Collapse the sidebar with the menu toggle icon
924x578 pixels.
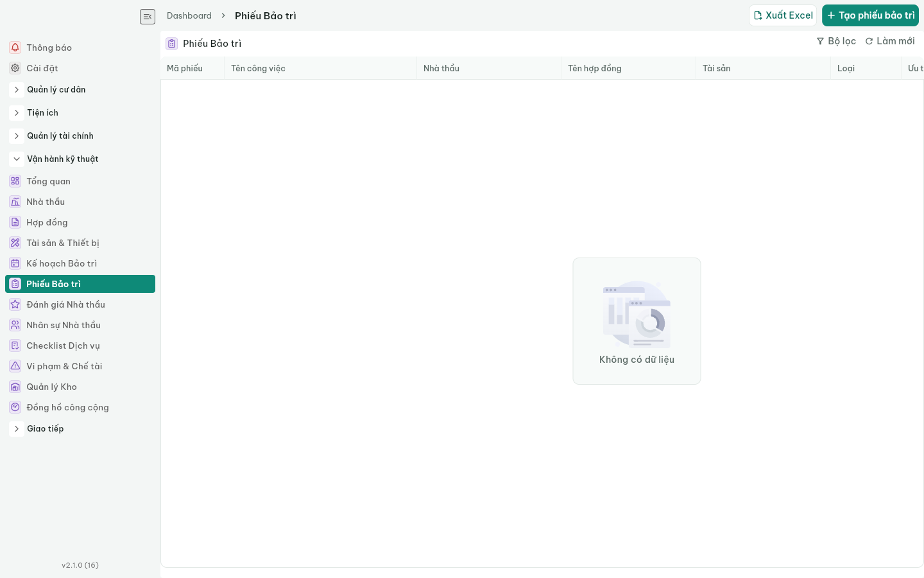click(148, 17)
